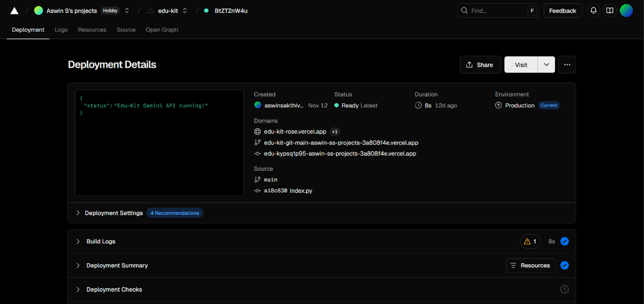The width and height of the screenshot is (644, 304).
Task: Switch to the Open Graph tab
Action: (x=162, y=30)
